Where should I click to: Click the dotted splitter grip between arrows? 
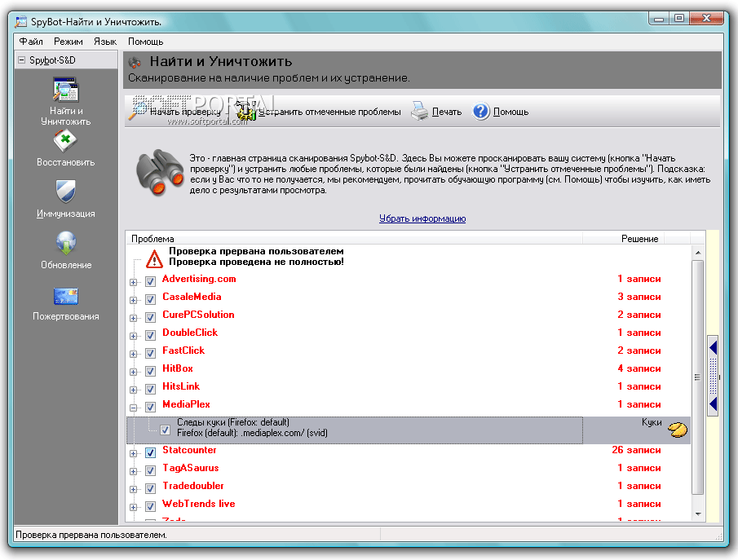pos(713,376)
